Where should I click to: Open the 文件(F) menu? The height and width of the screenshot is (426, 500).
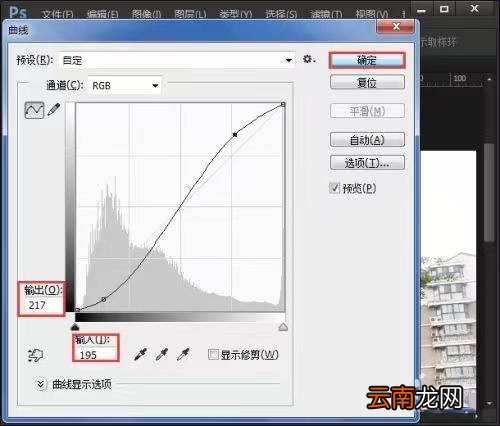[x=57, y=14]
